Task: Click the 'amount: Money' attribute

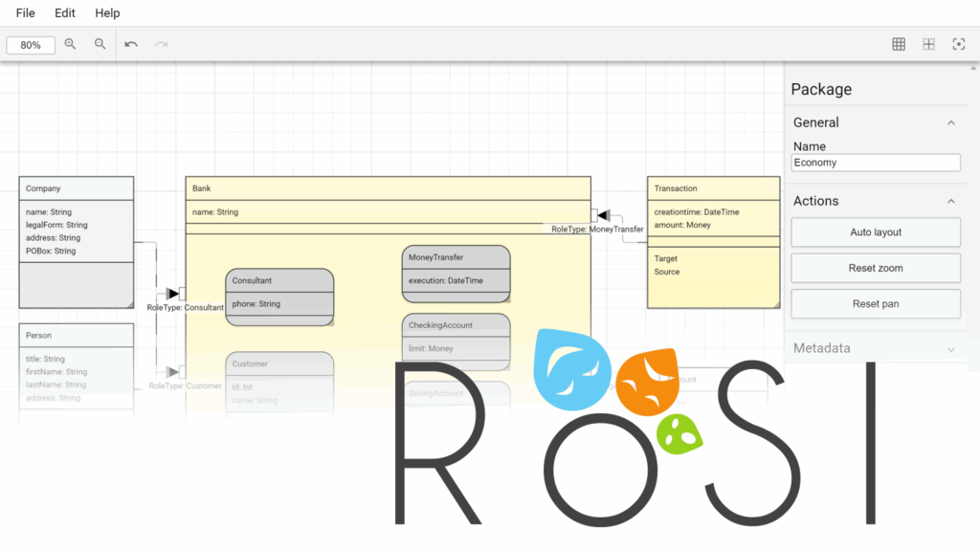Action: [x=682, y=225]
